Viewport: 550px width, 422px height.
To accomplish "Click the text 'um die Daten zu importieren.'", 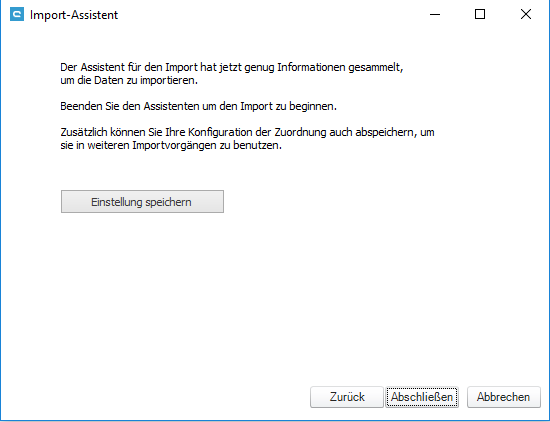I will pyautogui.click(x=129, y=80).
